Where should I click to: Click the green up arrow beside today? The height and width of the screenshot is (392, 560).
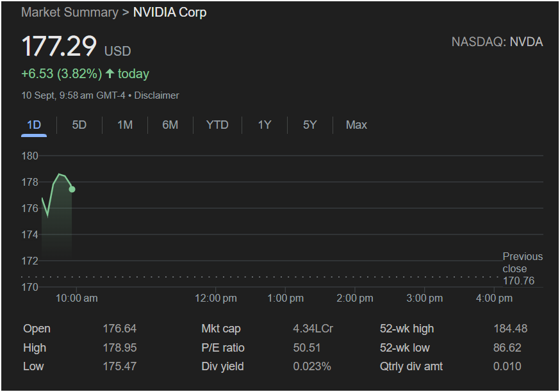click(x=110, y=74)
